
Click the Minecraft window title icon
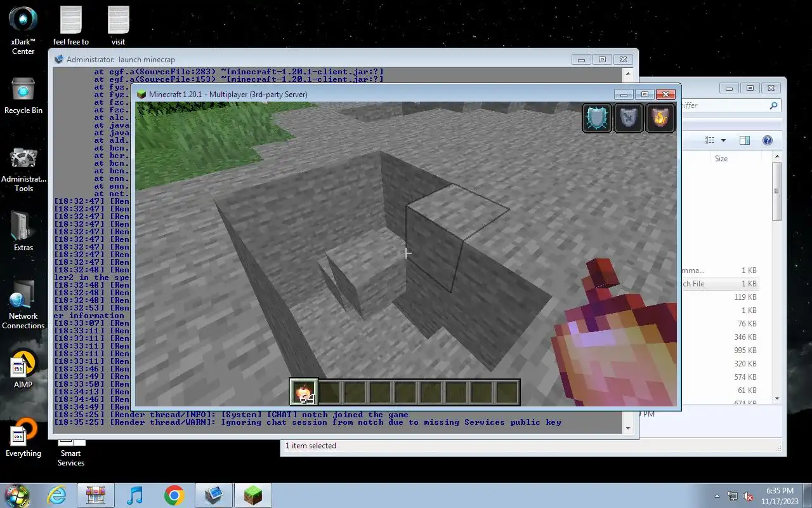click(x=141, y=95)
